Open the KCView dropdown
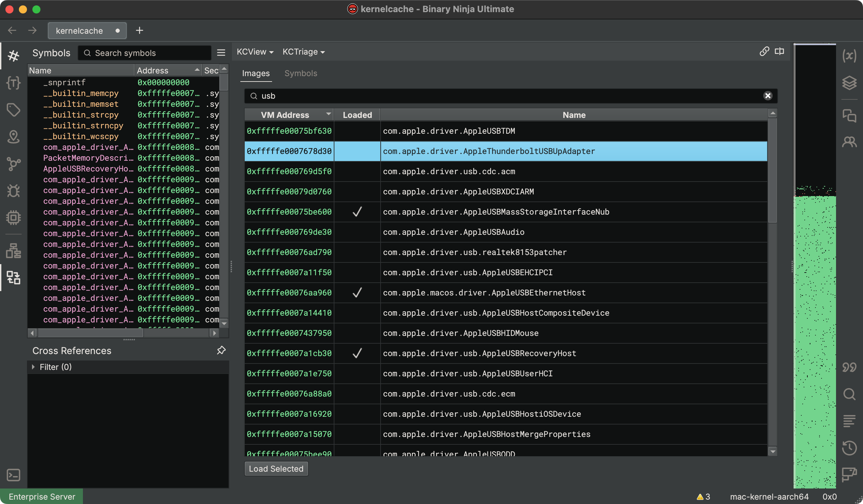The image size is (863, 504). 255,52
